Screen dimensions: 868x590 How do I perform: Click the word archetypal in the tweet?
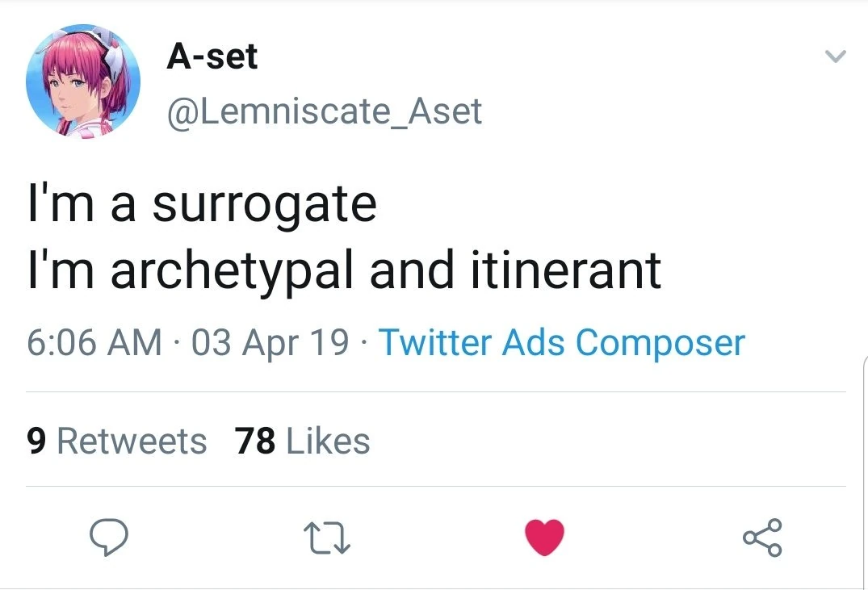click(232, 269)
